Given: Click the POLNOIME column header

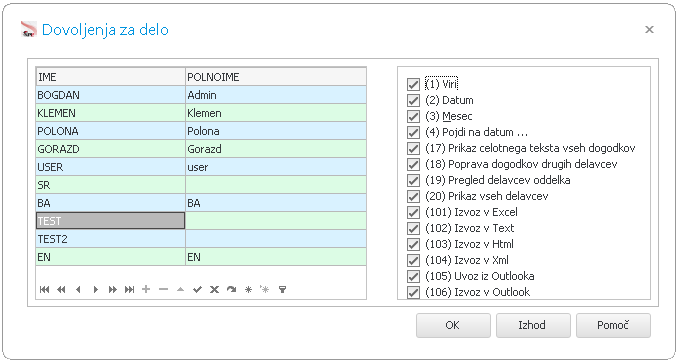Looking at the screenshot, I should (x=276, y=77).
